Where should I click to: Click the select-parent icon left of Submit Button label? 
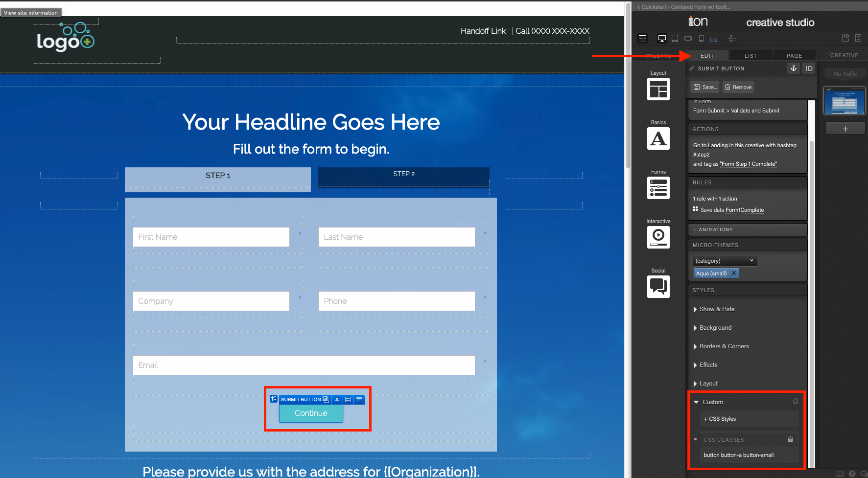[274, 399]
